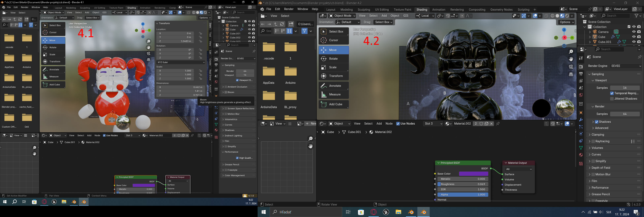Toggle camera view icon in Blender 4.2 viewport

coord(571,67)
